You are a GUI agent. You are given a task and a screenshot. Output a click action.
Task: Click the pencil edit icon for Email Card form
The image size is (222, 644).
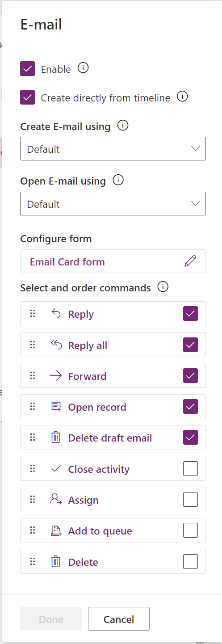(x=190, y=261)
